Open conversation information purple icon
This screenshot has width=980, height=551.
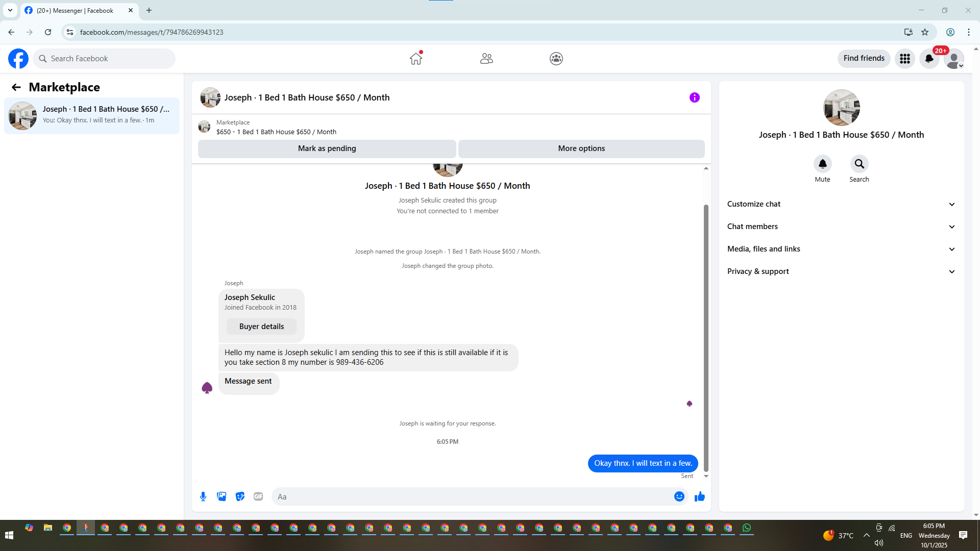pos(695,97)
